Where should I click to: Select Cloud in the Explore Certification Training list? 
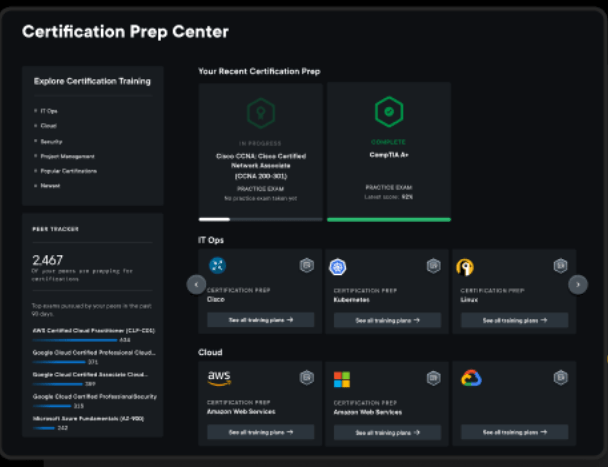(x=48, y=126)
